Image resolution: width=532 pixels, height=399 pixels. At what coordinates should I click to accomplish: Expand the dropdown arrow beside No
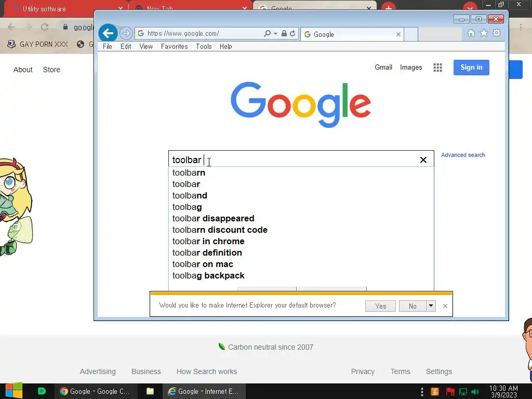click(x=431, y=306)
